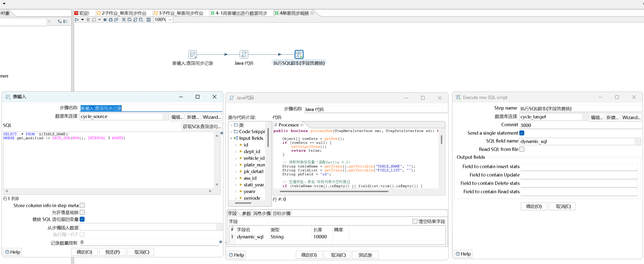Open cycle_source database connection dropdown
This screenshot has height=264, width=644.
[x=166, y=116]
